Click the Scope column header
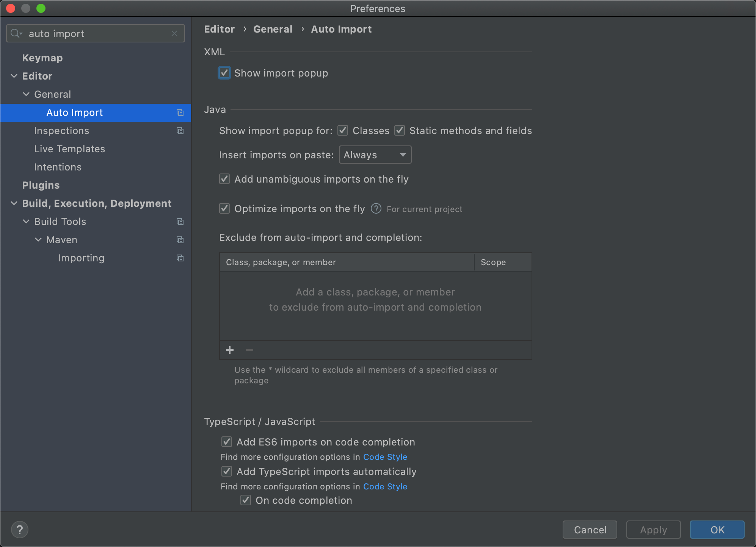Screen dimensions: 756x547 (493, 262)
